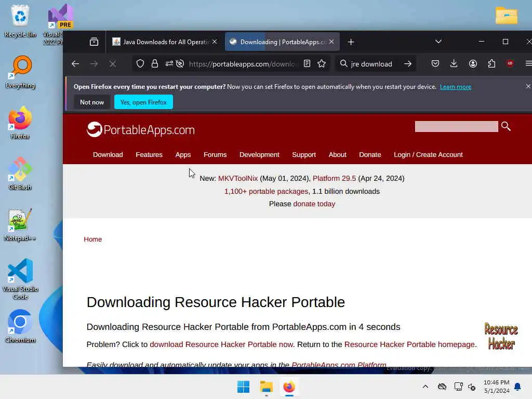The width and height of the screenshot is (532, 399).
Task: Click the PortableApps.com logo
Action: pyautogui.click(x=141, y=129)
